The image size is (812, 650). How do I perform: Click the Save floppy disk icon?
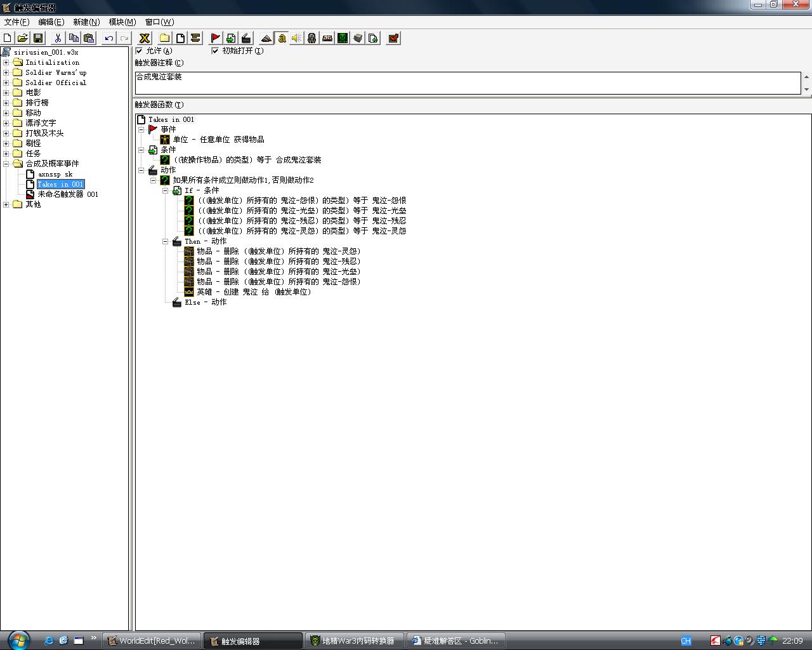tap(38, 38)
